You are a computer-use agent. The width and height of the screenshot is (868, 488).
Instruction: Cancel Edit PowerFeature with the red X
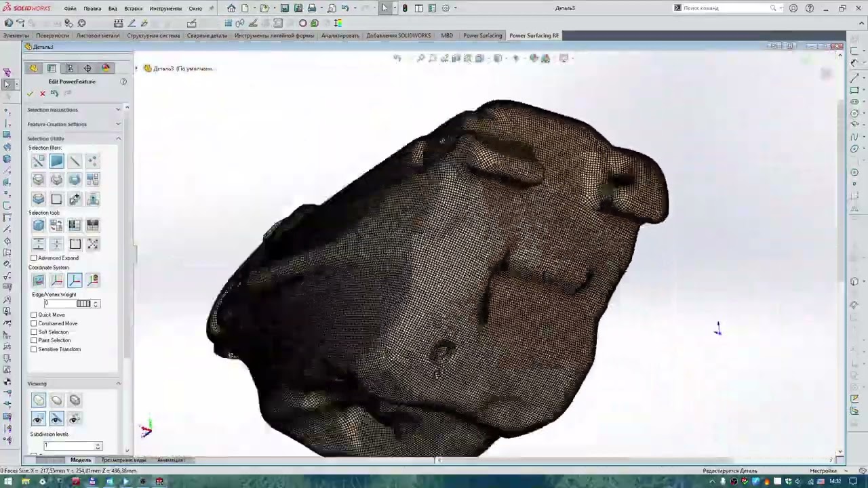42,94
